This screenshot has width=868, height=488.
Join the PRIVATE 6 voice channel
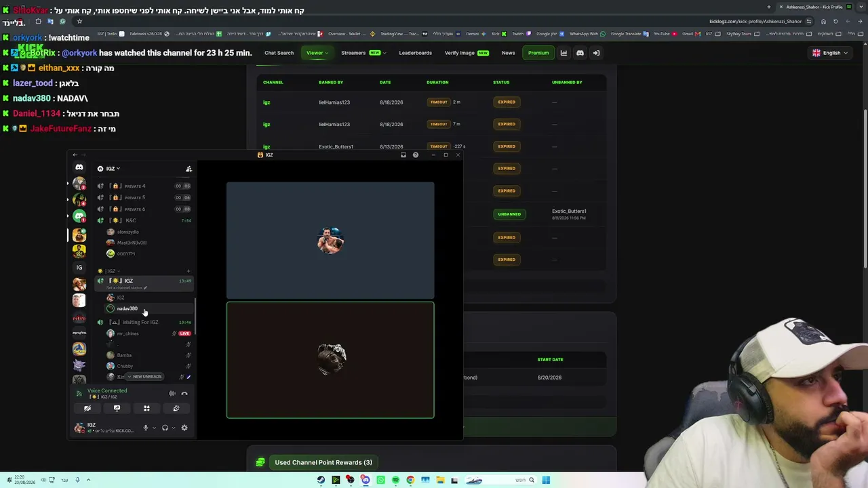pyautogui.click(x=144, y=209)
